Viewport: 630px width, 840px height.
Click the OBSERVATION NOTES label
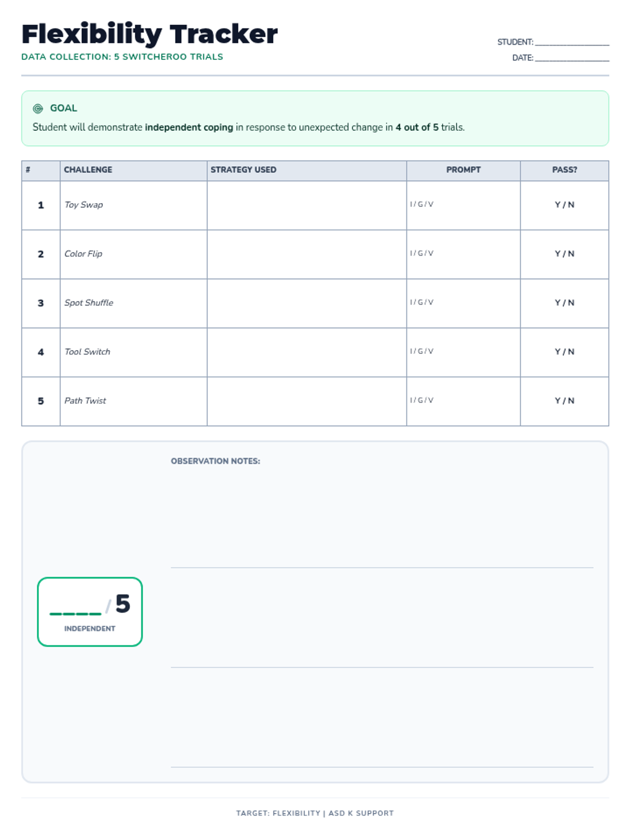coord(215,461)
